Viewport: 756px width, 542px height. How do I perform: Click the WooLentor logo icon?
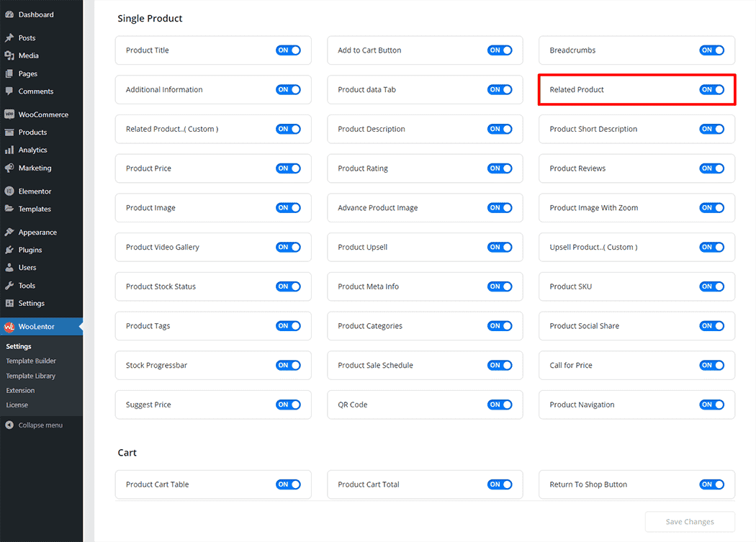[x=9, y=327]
